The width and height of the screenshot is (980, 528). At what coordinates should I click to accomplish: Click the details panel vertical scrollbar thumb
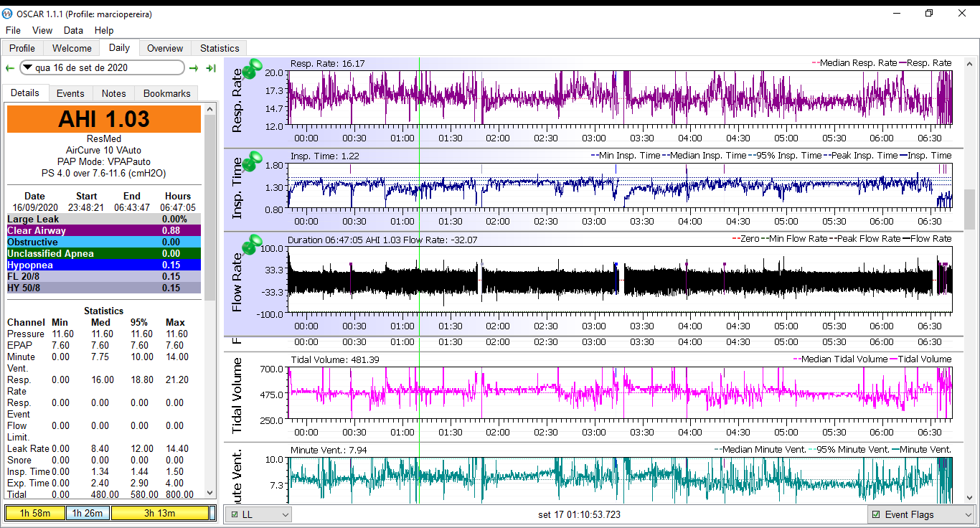tap(209, 207)
